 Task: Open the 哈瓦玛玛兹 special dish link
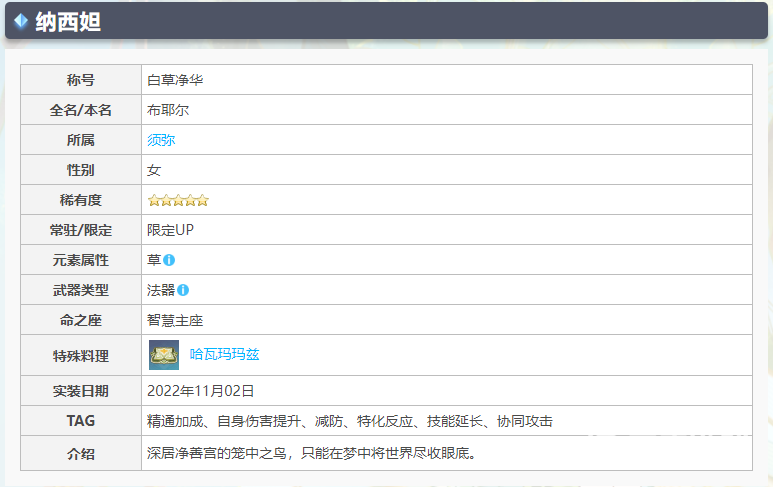[224, 354]
